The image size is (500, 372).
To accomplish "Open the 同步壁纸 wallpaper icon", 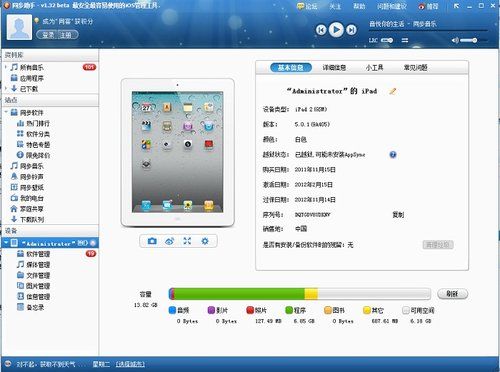I will tap(14, 187).
